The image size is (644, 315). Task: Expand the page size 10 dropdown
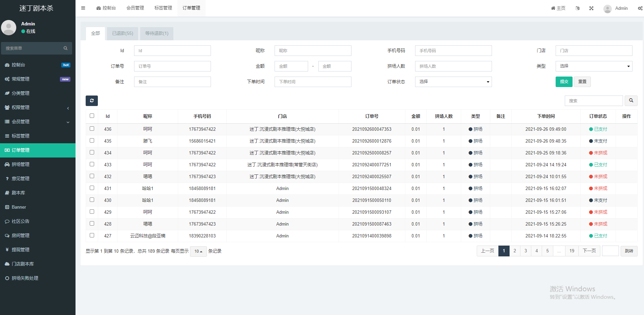tap(198, 251)
